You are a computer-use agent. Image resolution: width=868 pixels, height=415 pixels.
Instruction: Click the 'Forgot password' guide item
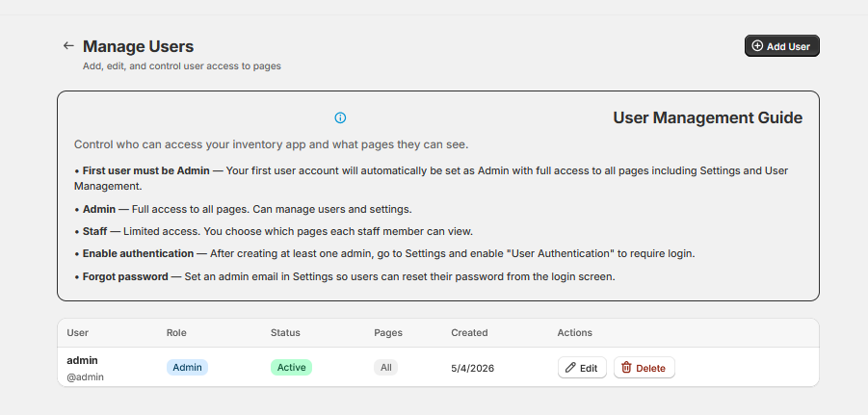[344, 276]
